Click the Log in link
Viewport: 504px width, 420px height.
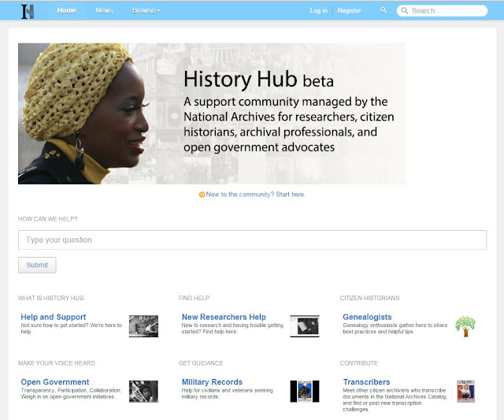[x=318, y=10]
